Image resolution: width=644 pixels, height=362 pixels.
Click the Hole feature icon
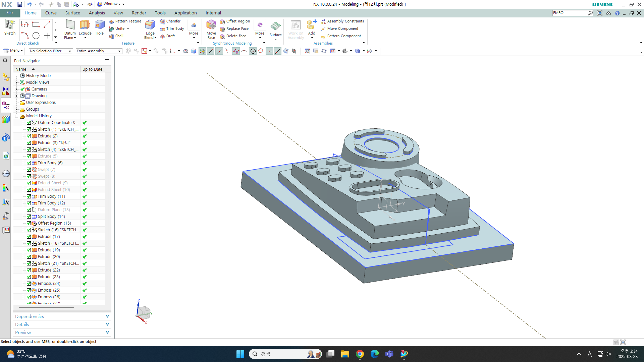pos(100,25)
